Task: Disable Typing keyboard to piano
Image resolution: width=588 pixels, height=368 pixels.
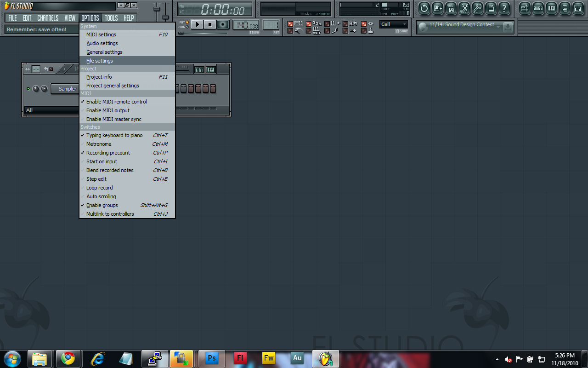Action: 114,135
